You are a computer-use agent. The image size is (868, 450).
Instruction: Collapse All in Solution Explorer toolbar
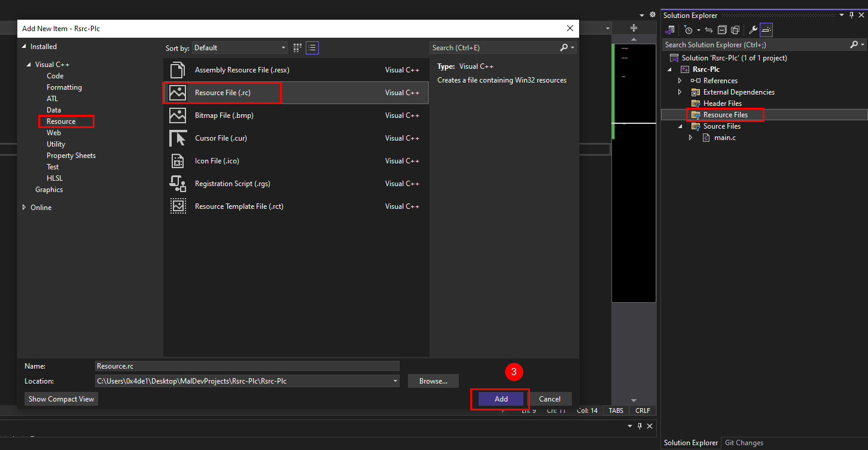pos(722,30)
